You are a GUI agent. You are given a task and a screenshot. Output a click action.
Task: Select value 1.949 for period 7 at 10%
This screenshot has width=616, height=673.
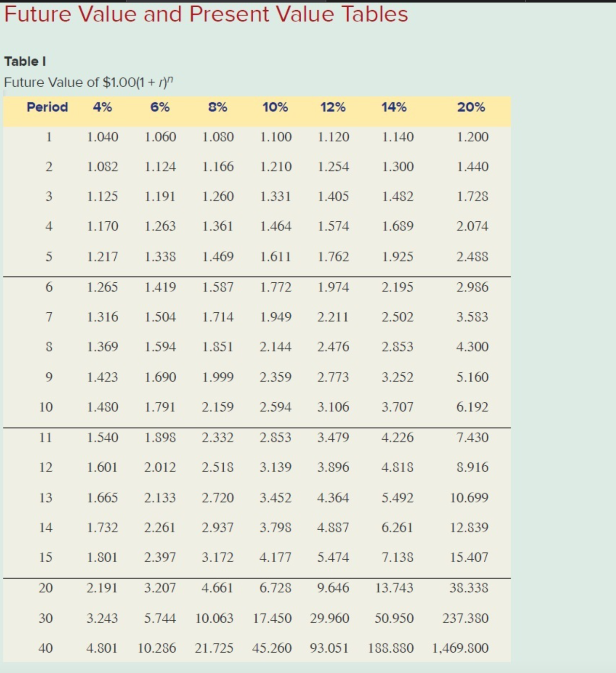[x=275, y=317]
